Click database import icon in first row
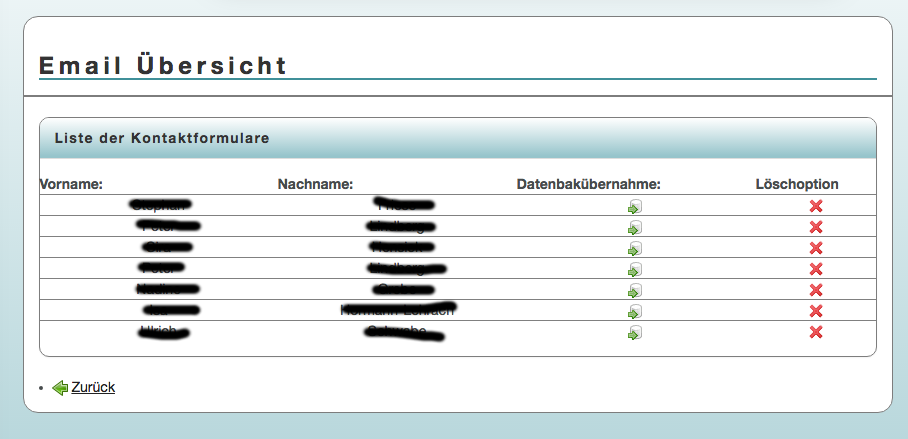Viewport: 908px width, 439px height. pyautogui.click(x=634, y=206)
